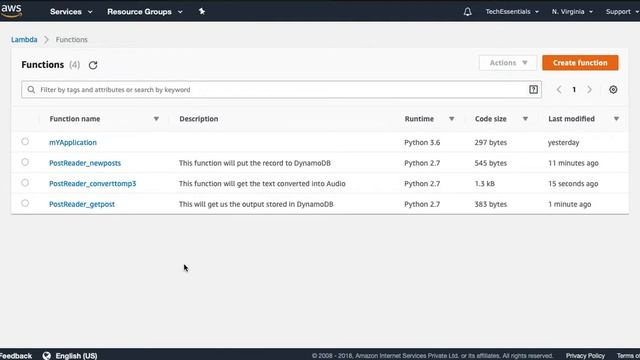Image resolution: width=640 pixels, height=360 pixels.
Task: Open the Services menu
Action: pyautogui.click(x=71, y=12)
